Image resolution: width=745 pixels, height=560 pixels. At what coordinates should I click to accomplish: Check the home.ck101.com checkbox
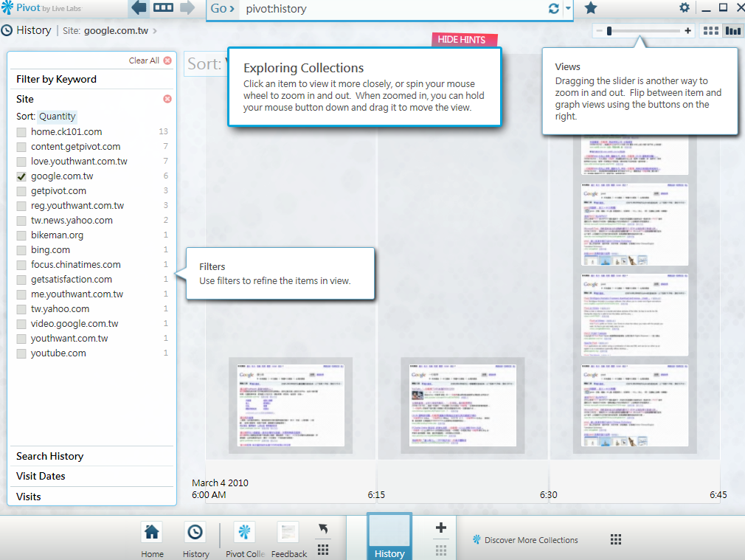(x=21, y=132)
